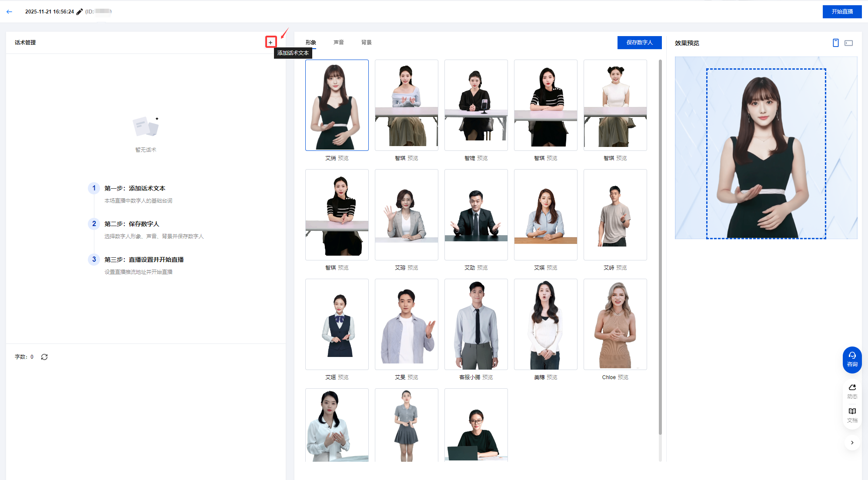Click the dashed avatar frame in preview
Viewport: 868px width, 480px height.
coord(765,153)
